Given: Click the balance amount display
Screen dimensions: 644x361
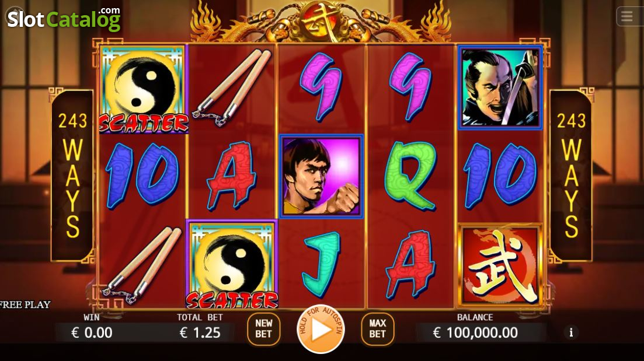Looking at the screenshot, I should 475,332.
